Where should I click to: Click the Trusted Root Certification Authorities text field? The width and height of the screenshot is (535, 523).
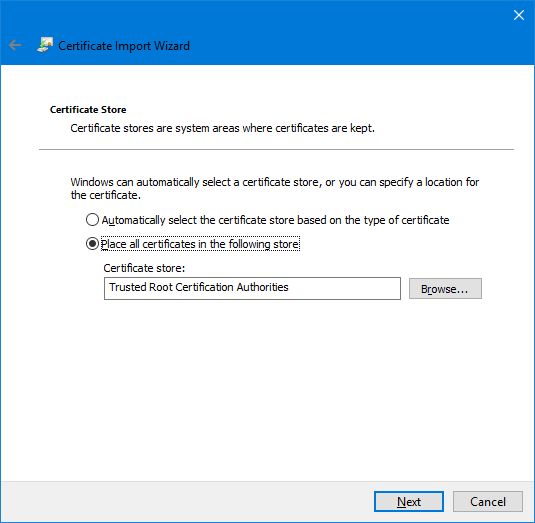click(252, 288)
